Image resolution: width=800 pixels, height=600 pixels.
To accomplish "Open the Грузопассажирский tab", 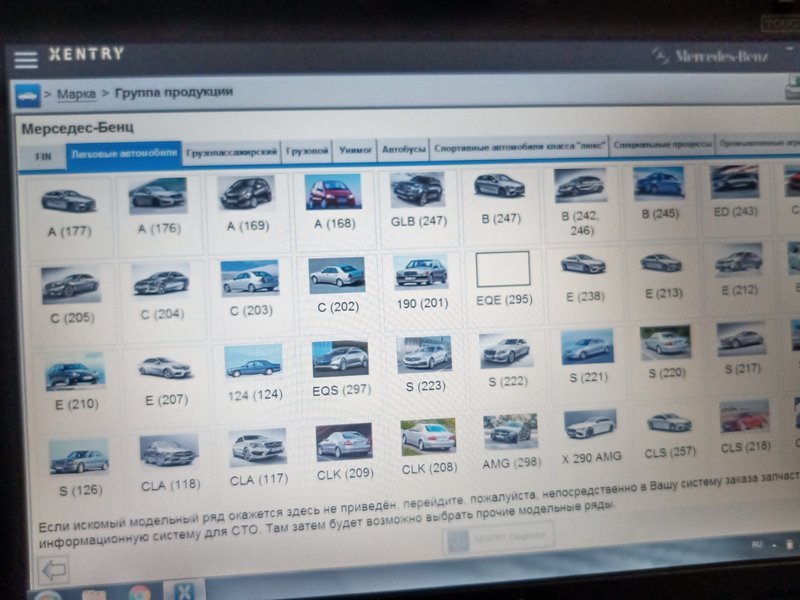I will [231, 153].
